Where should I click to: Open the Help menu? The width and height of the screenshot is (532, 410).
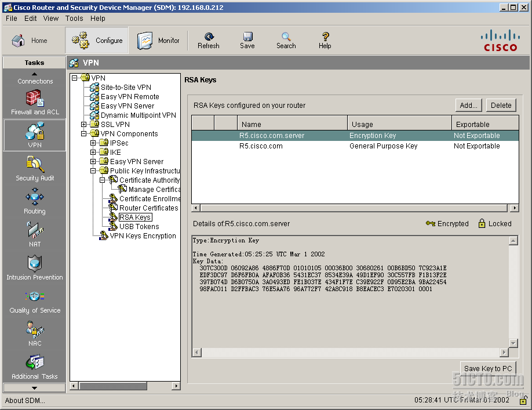point(98,19)
